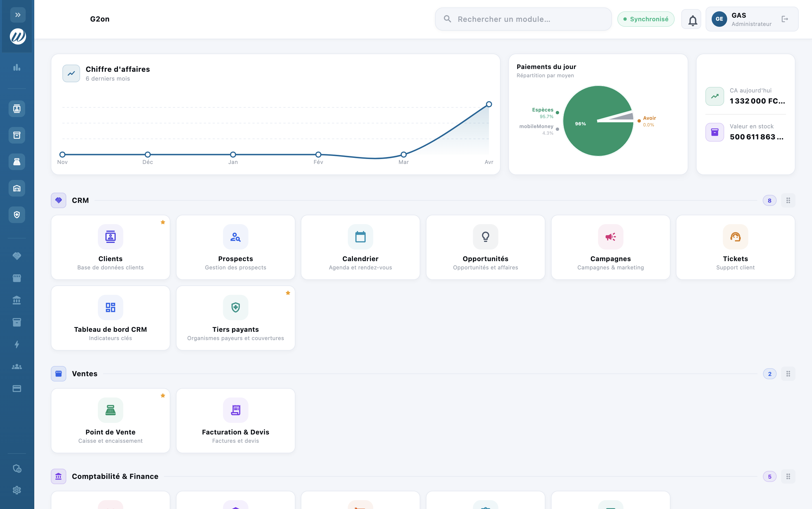Click the Avoir orange legend dot
The image size is (812, 509).
[639, 121]
